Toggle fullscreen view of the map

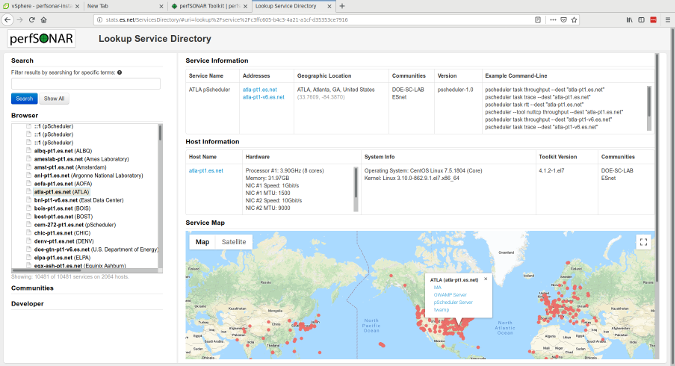[643, 242]
